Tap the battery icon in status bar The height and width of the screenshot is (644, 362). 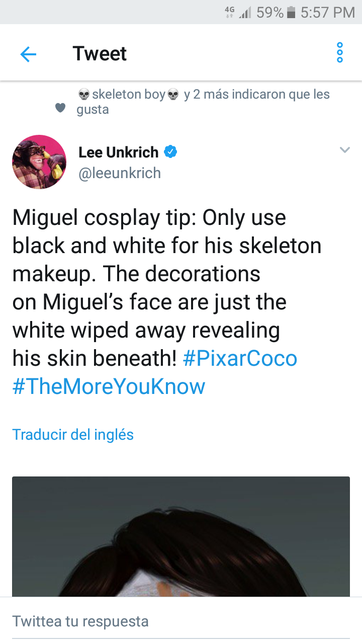coord(291,13)
